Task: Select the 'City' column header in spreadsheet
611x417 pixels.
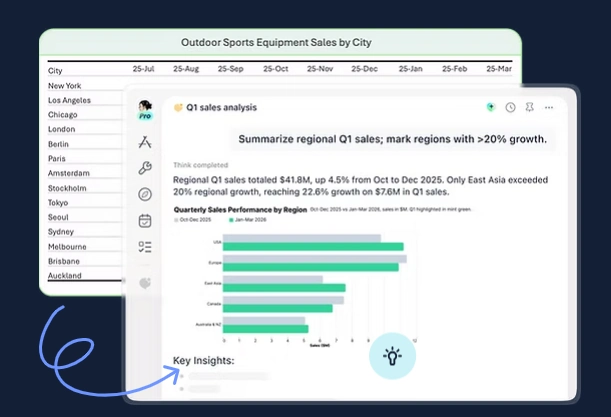Action: pos(55,71)
